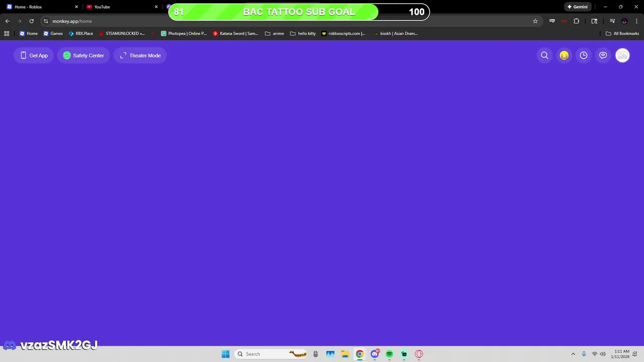Click the taskbar Search box
644x362 pixels.
click(x=272, y=354)
